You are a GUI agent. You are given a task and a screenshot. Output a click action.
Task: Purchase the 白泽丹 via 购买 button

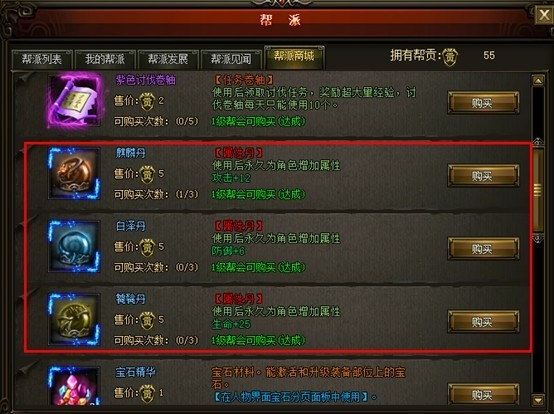(x=483, y=249)
